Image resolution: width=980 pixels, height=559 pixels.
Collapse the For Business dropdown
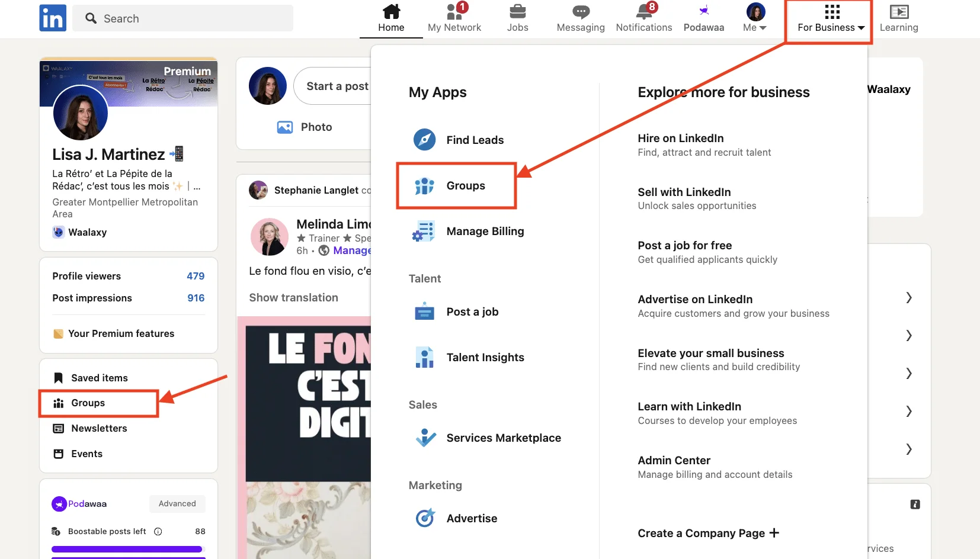pyautogui.click(x=831, y=18)
